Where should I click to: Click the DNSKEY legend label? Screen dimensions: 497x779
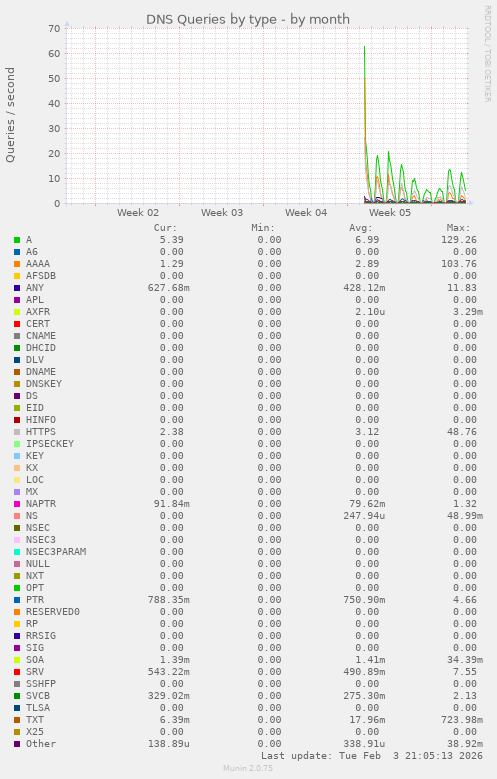44,384
